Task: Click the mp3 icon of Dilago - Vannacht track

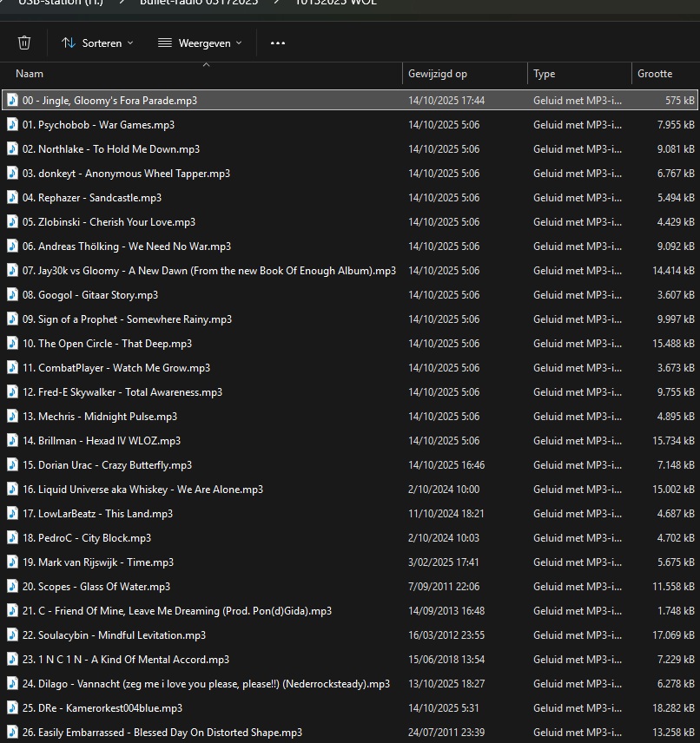Action: pos(12,684)
